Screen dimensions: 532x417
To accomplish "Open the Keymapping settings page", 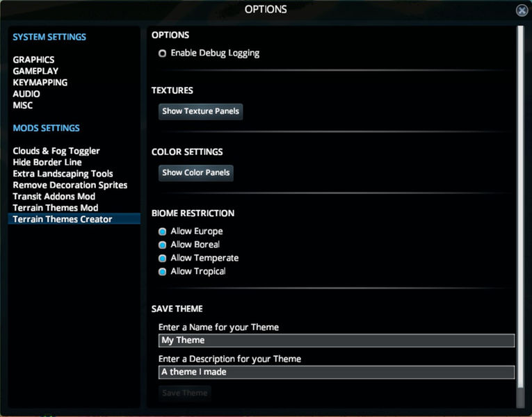I will [40, 83].
